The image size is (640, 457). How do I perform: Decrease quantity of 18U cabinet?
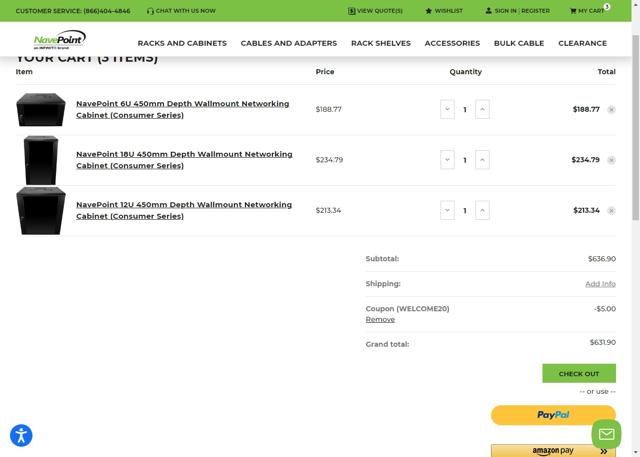(x=447, y=160)
